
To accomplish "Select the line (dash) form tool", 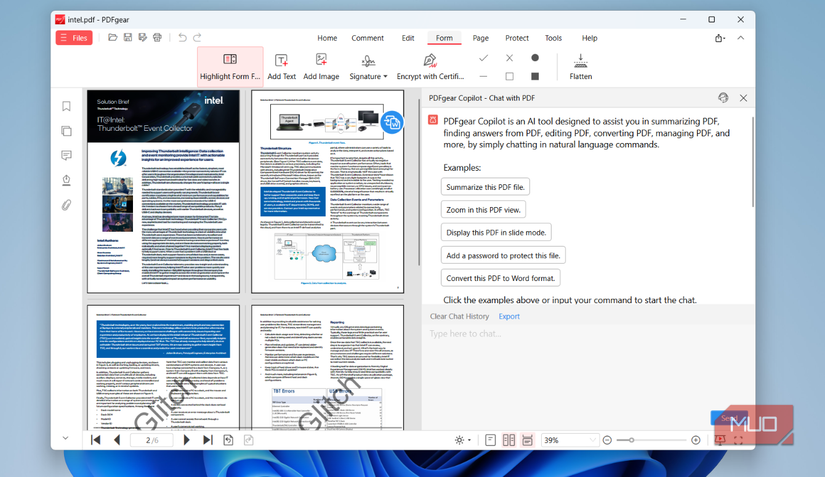I will coord(484,76).
